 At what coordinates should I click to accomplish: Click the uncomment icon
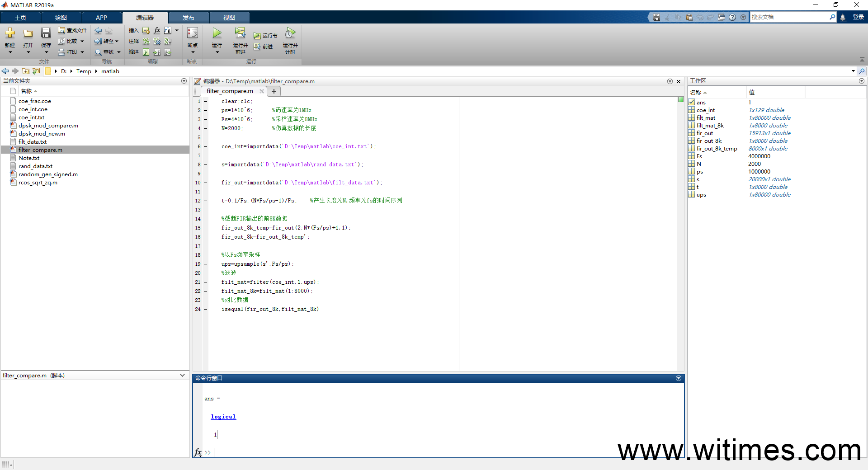click(x=157, y=41)
